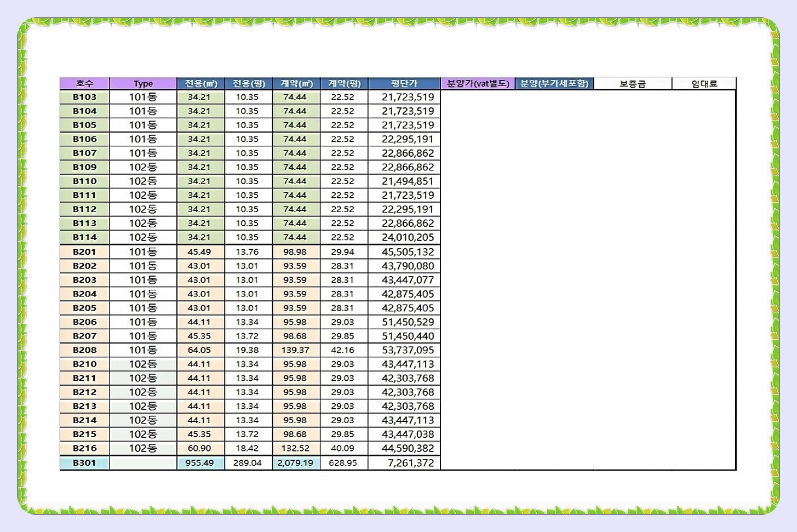The height and width of the screenshot is (532, 797).
Task: Select the 평단가 column header
Action: point(404,83)
